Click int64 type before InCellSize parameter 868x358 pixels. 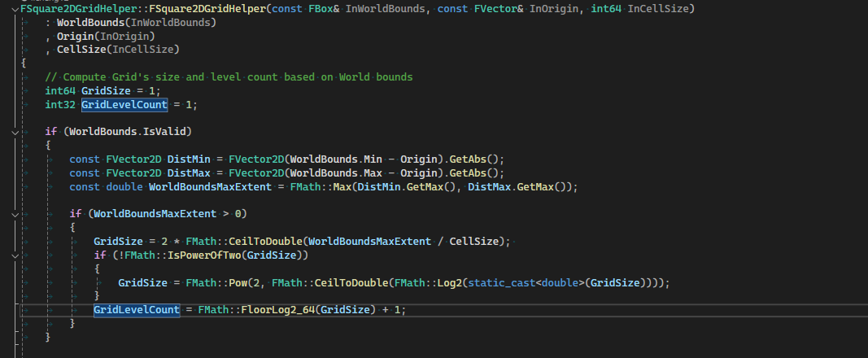tap(606, 9)
